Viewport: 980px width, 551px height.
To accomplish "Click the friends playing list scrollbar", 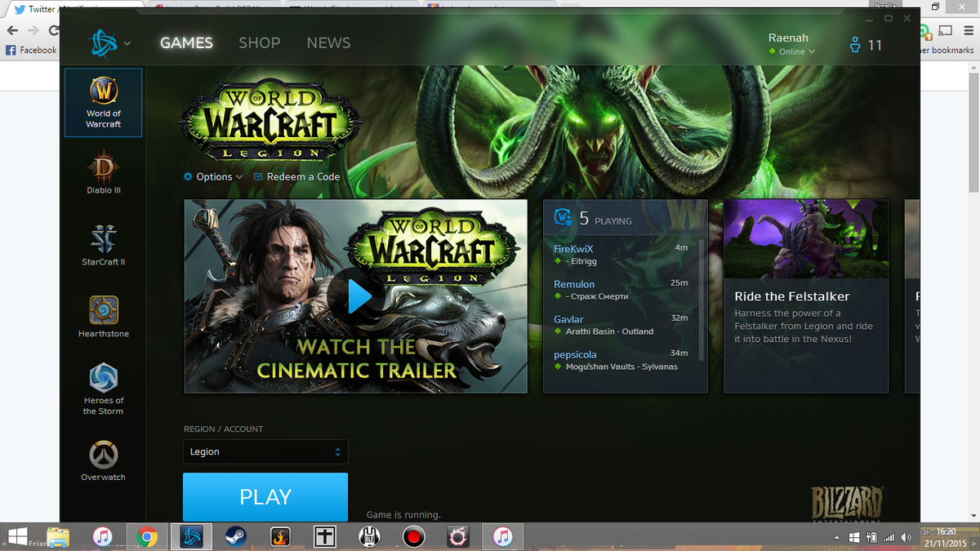I will [x=702, y=299].
